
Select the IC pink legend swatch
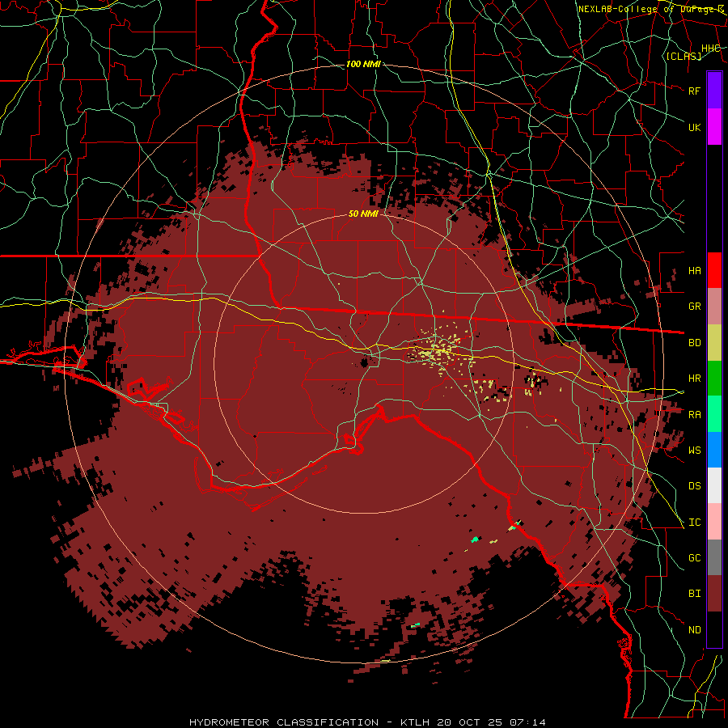pyautogui.click(x=714, y=522)
